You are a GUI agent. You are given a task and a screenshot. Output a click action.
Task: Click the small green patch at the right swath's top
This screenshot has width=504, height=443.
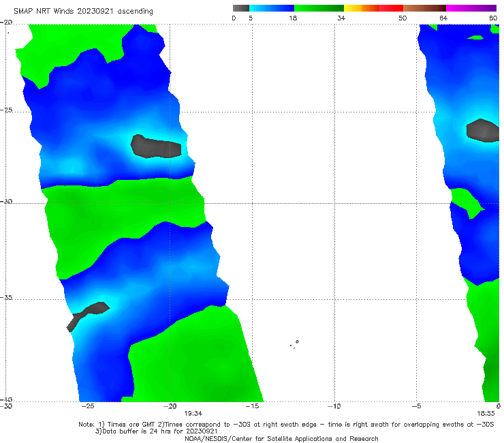click(475, 37)
